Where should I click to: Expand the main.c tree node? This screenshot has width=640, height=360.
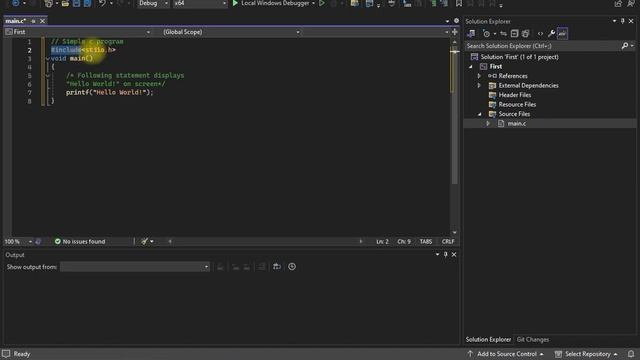pyautogui.click(x=488, y=123)
